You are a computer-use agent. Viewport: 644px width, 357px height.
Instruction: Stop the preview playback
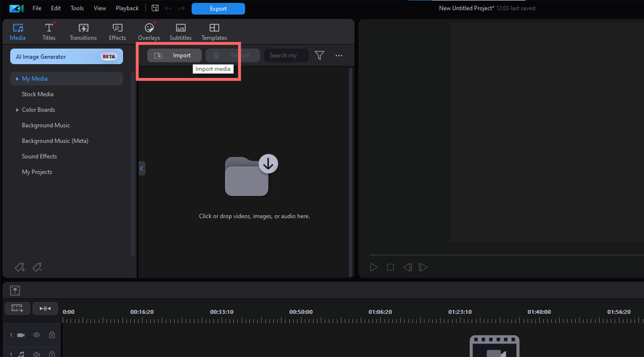(390, 267)
